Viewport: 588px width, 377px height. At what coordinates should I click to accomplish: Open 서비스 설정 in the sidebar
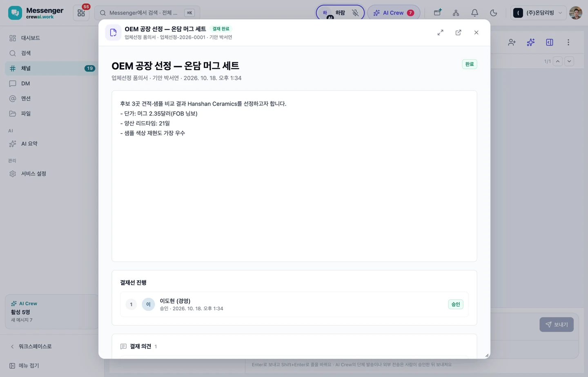coord(51,174)
